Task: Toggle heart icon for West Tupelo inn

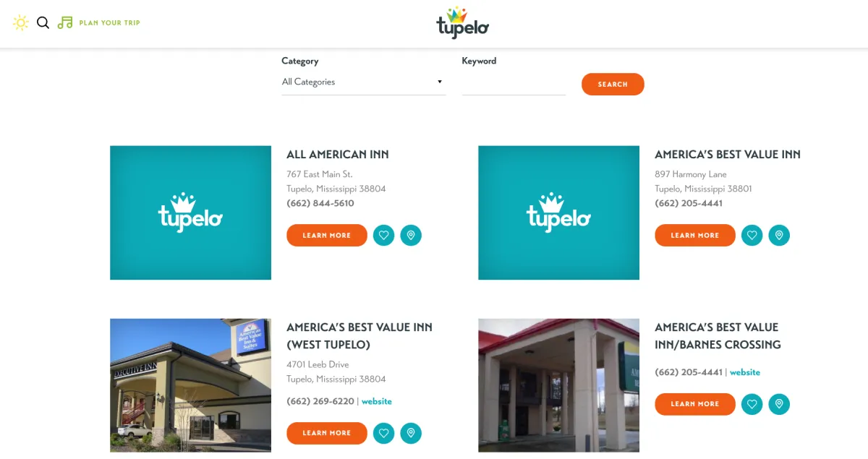Action: pos(384,433)
